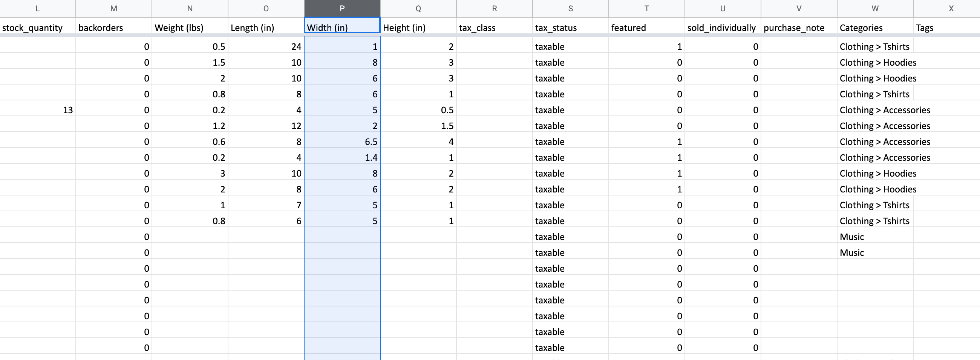
Task: Select the Categories header cell
Action: (x=874, y=28)
